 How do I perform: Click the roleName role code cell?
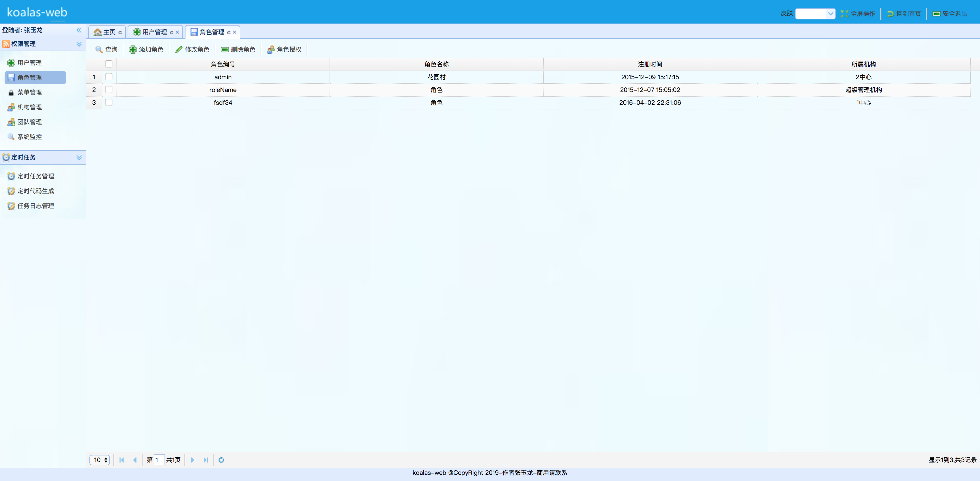point(223,90)
